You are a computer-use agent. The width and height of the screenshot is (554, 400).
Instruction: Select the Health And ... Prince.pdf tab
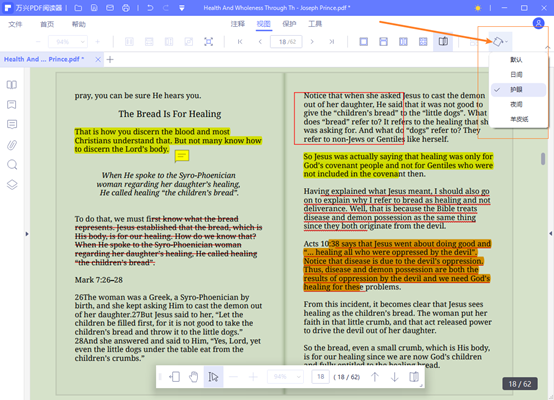click(44, 59)
